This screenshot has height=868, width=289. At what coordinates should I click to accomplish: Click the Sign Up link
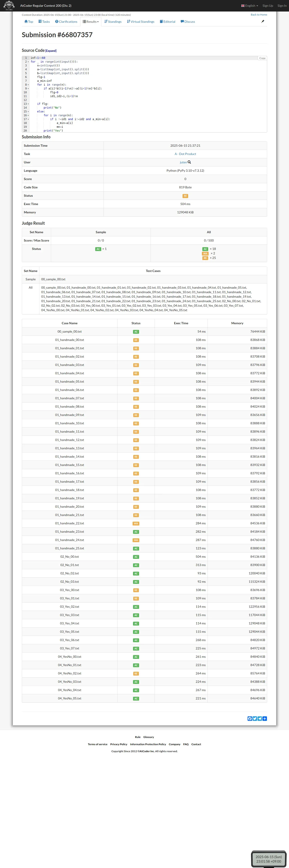267,6
